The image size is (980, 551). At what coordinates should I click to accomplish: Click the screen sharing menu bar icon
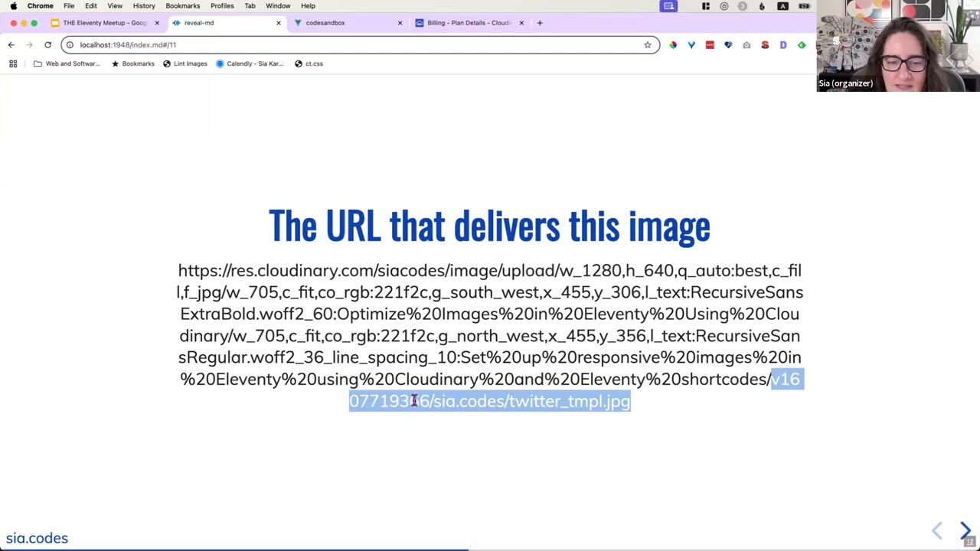click(x=669, y=6)
